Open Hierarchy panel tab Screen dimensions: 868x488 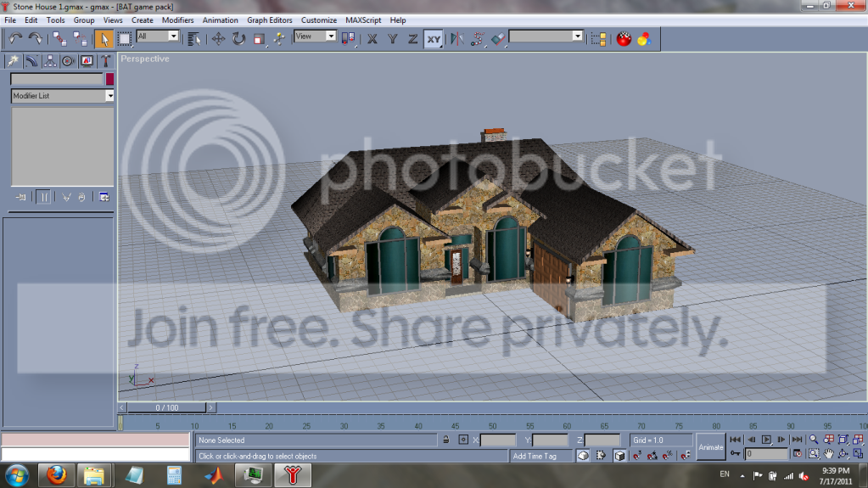click(x=50, y=61)
